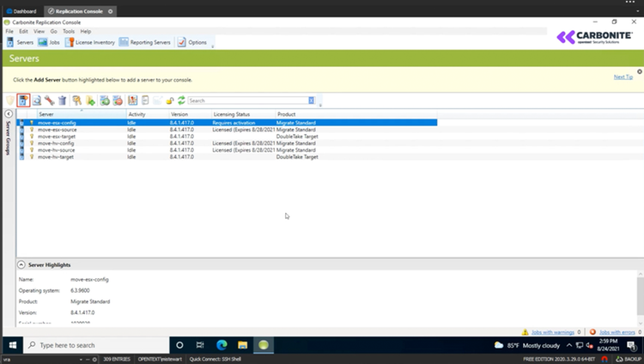Close the tip banner with X icon

[x=640, y=71]
